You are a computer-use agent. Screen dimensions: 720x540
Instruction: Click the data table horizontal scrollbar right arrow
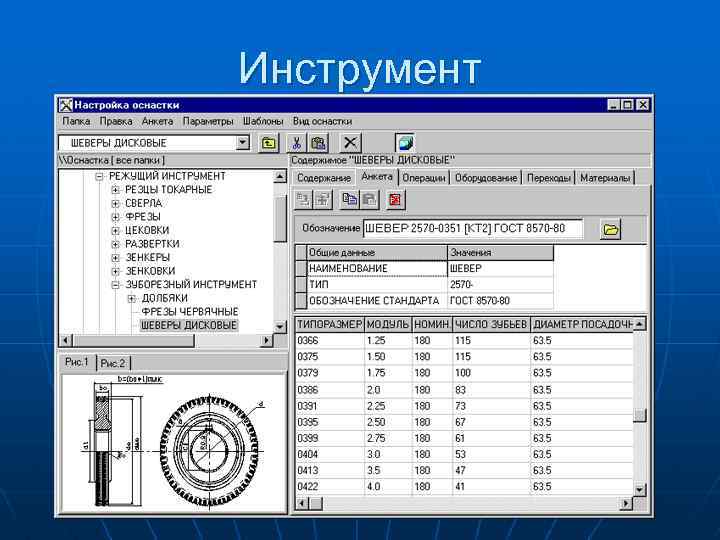tap(625, 504)
